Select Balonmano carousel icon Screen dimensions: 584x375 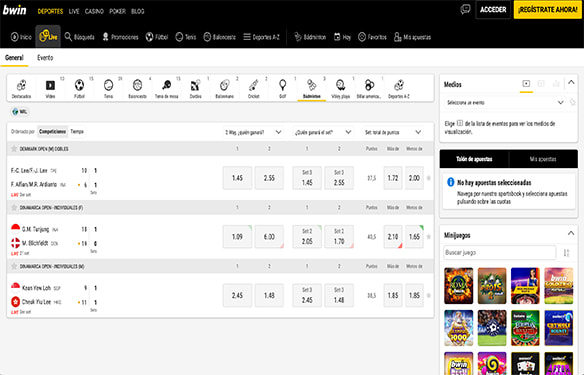pyautogui.click(x=225, y=89)
